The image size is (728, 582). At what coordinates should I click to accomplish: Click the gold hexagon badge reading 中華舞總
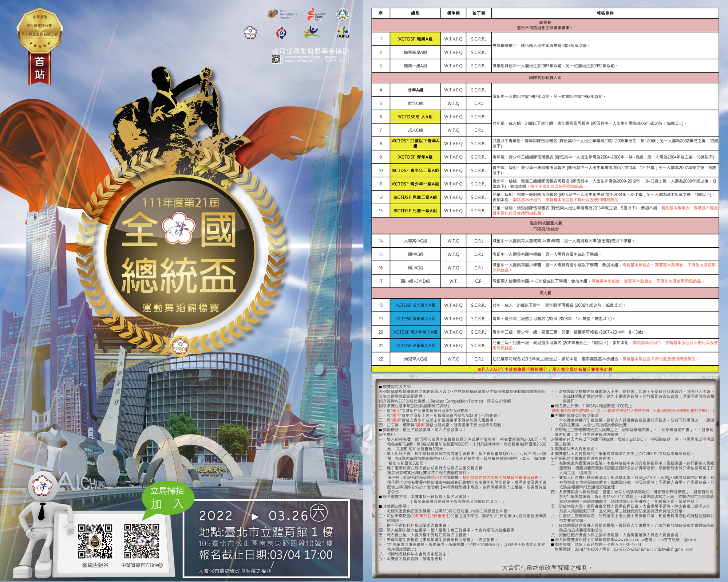[x=40, y=31]
